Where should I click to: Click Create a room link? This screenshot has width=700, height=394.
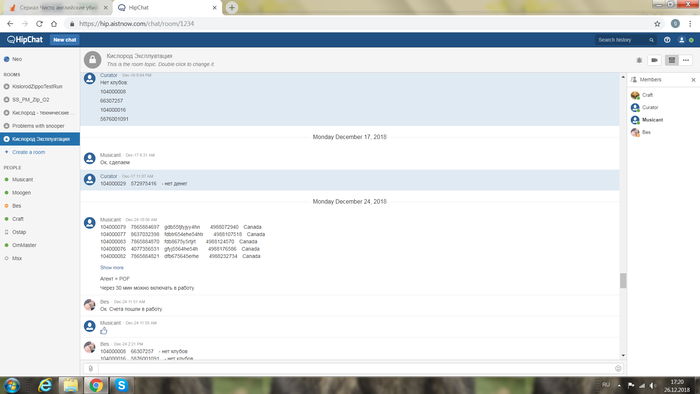point(28,152)
